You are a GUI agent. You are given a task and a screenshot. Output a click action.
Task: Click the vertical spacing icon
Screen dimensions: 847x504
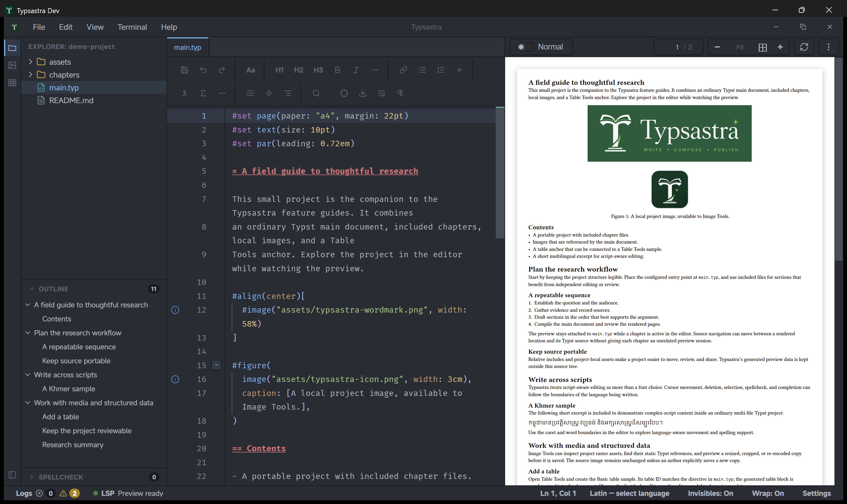click(269, 93)
